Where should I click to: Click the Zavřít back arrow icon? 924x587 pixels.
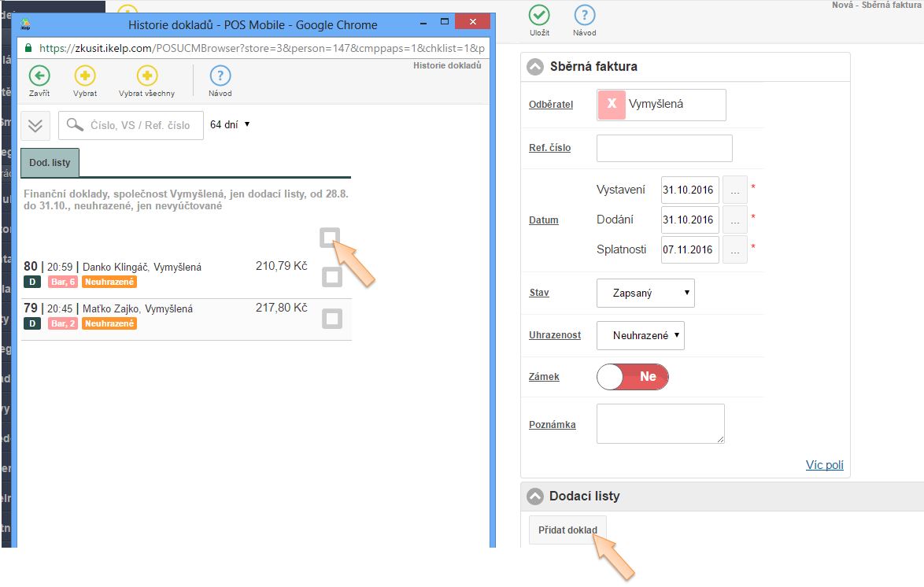(39, 76)
